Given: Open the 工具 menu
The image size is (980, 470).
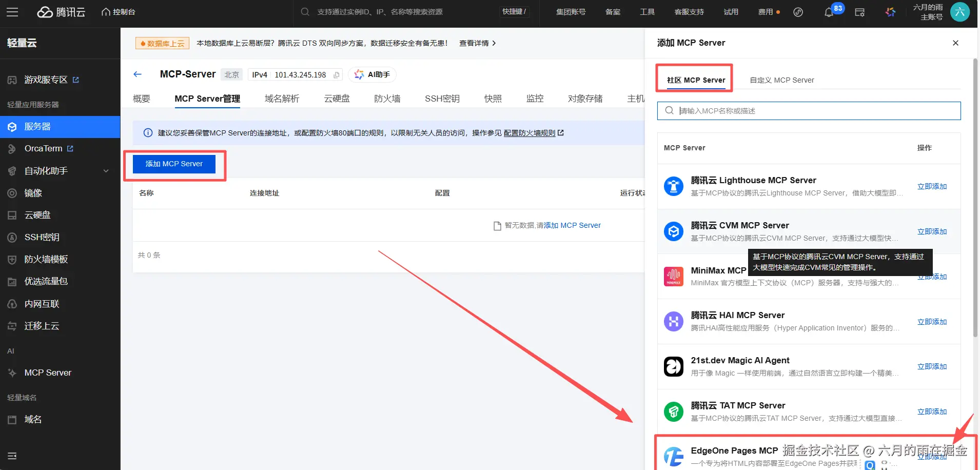Looking at the screenshot, I should pos(647,12).
